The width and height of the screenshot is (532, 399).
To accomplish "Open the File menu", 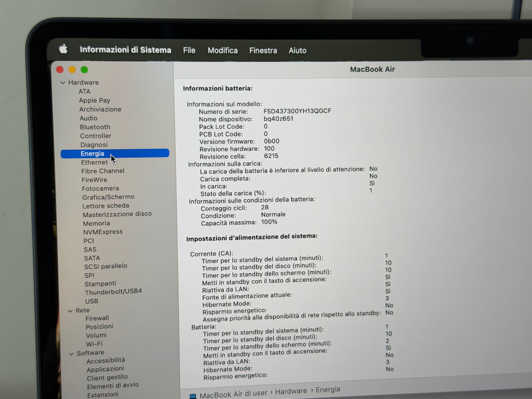I will point(189,50).
